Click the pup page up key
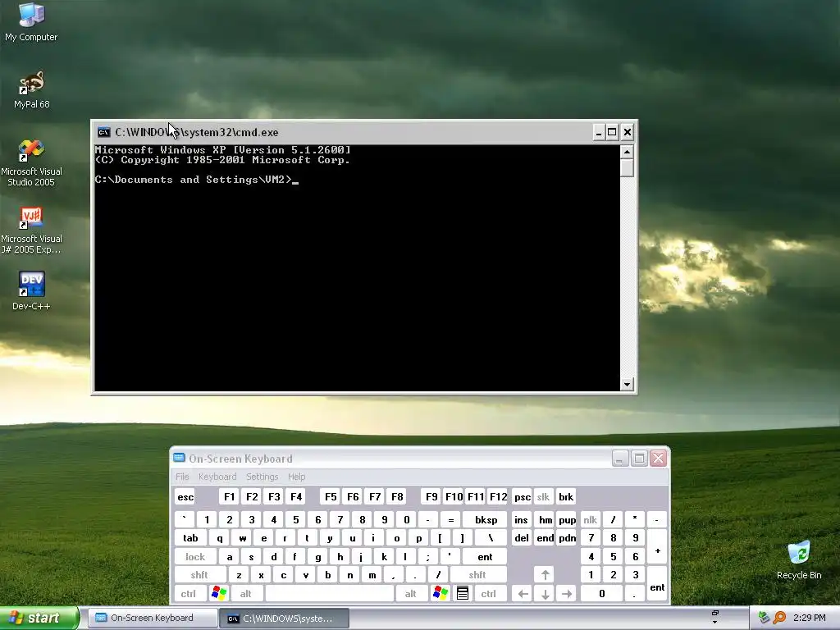 pyautogui.click(x=567, y=519)
